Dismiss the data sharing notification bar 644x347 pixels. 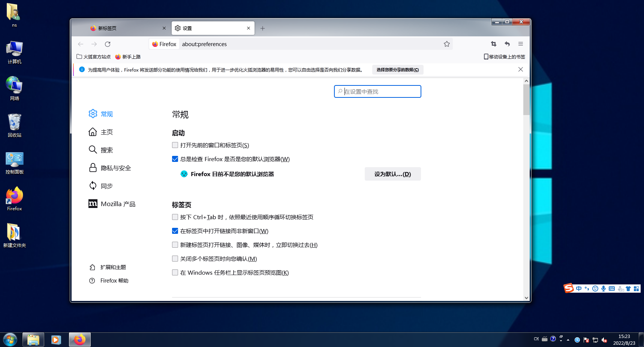521,69
